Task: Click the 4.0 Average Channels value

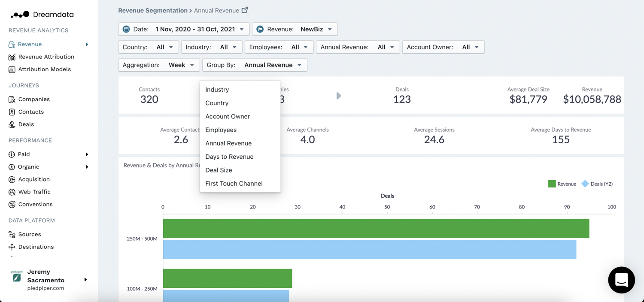Action: (307, 140)
